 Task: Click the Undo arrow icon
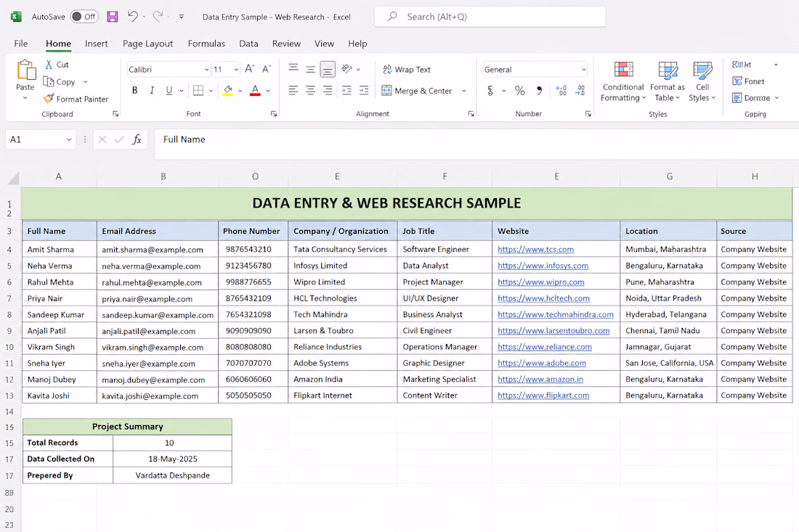coord(133,16)
